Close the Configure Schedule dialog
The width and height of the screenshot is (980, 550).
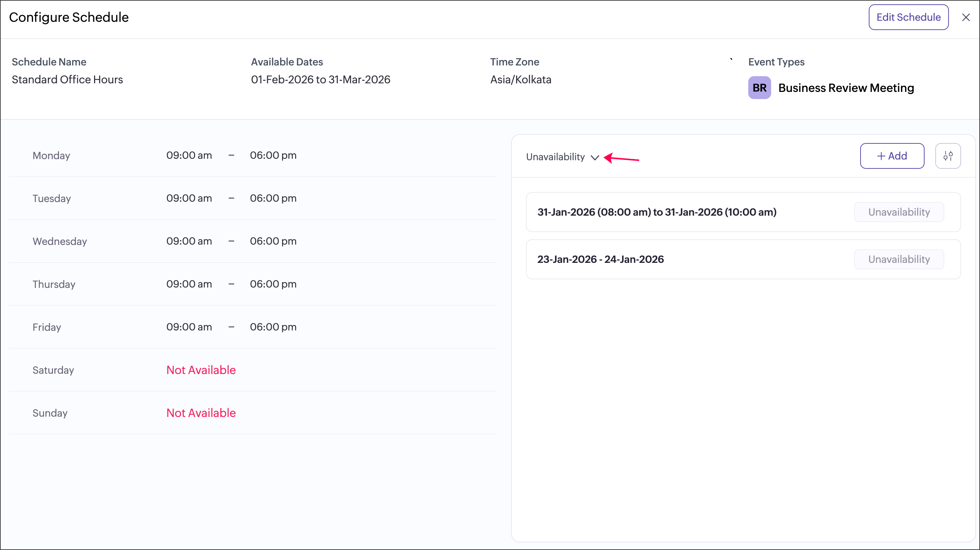click(966, 18)
